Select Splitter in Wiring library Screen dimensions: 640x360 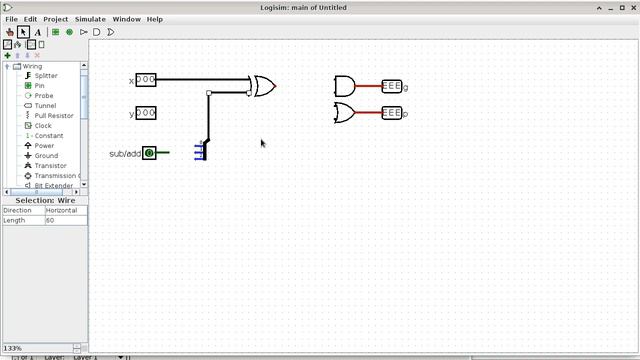click(46, 76)
